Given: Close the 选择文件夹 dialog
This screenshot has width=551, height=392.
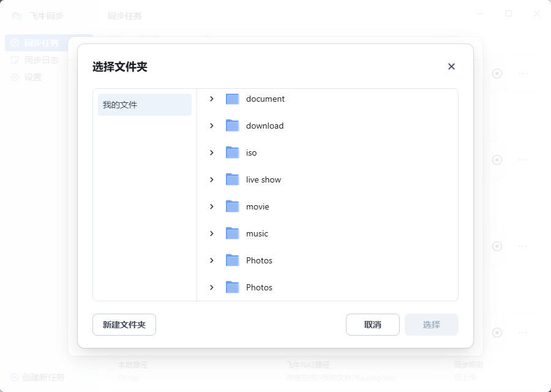Looking at the screenshot, I should coord(451,66).
